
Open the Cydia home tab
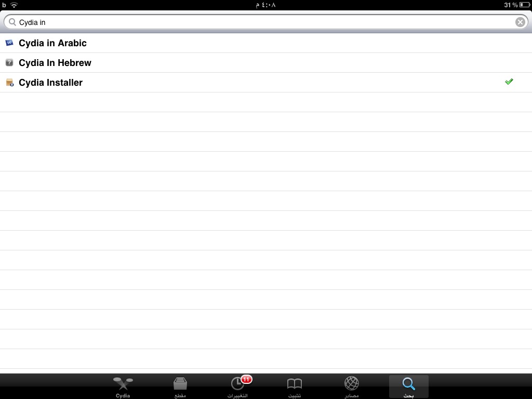(123, 387)
